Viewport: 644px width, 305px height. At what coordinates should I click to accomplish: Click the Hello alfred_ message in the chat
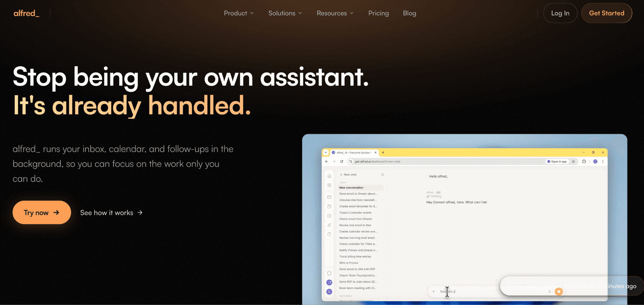[x=439, y=176]
